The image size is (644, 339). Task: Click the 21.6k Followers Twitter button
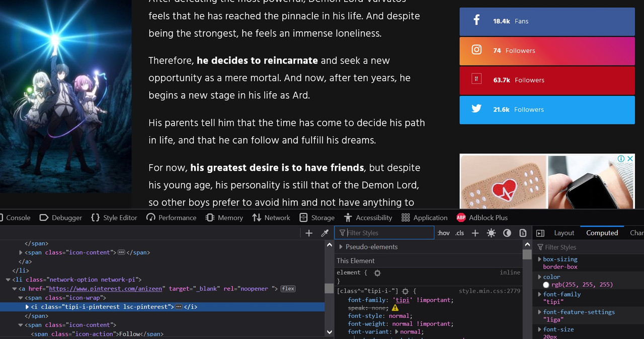pos(547,109)
